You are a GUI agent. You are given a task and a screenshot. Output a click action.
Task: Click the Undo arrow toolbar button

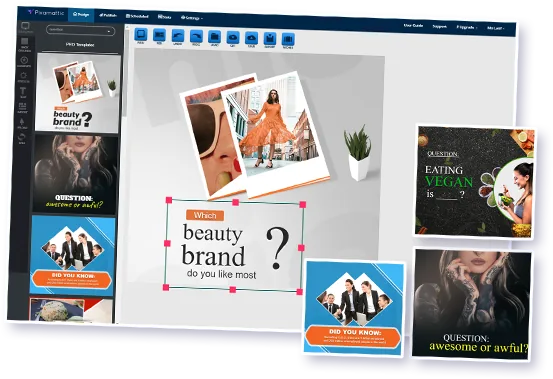pos(178,37)
